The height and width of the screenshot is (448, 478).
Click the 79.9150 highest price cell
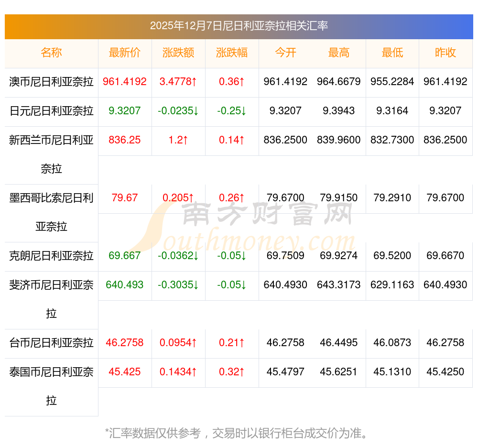pyautogui.click(x=339, y=198)
